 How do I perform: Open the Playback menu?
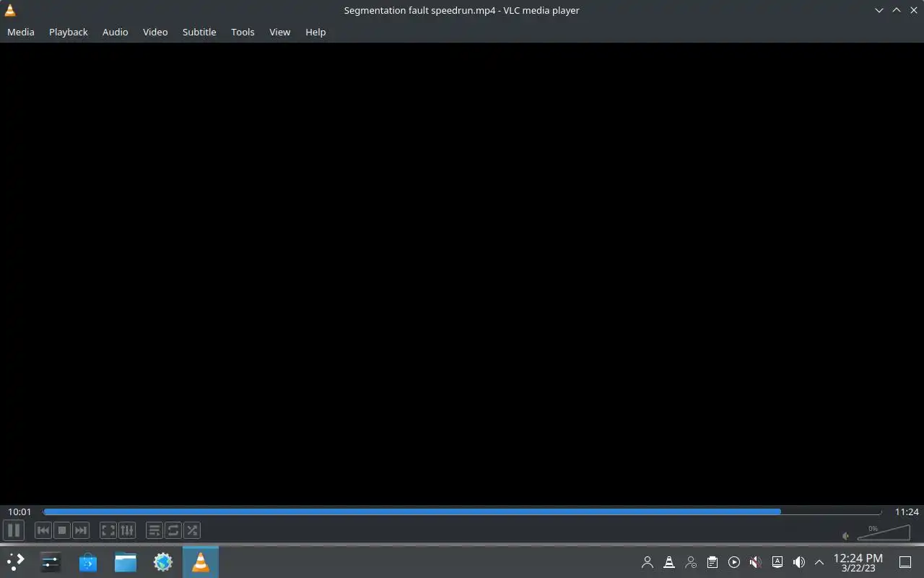69,32
